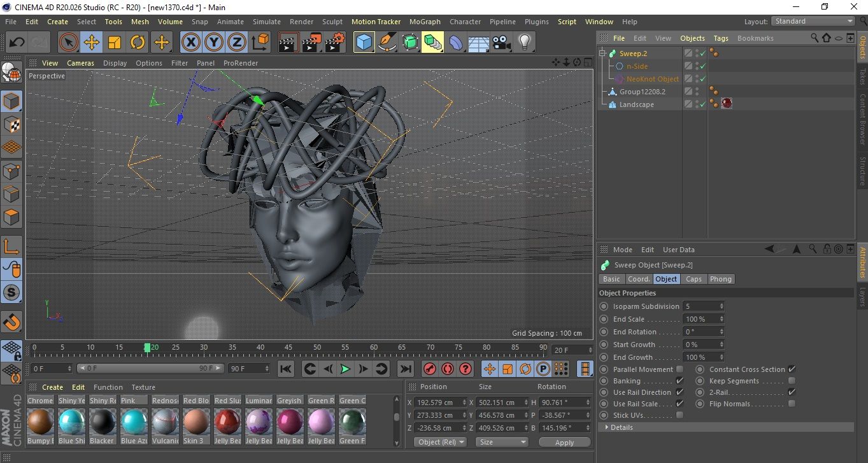Collapse the Sweep.2 object tree
Screen dimensions: 868x463
[x=602, y=53]
